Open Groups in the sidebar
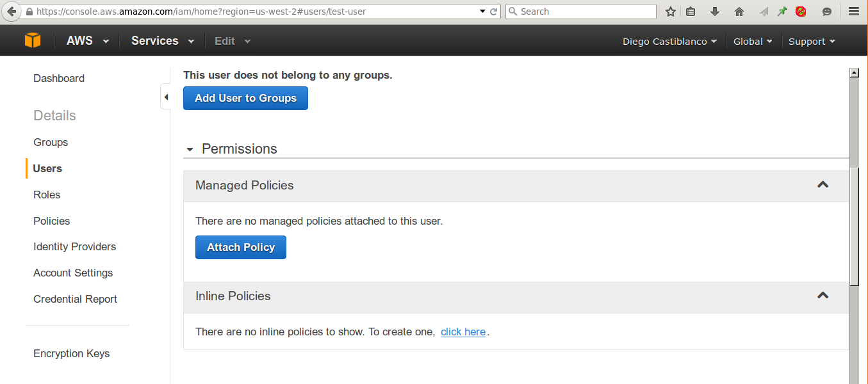The image size is (868, 384). [51, 142]
